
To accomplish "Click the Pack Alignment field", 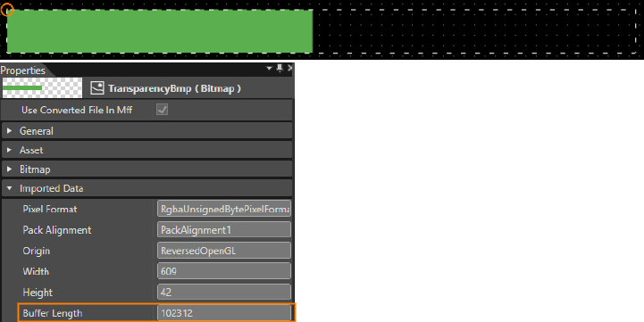I will [x=224, y=230].
